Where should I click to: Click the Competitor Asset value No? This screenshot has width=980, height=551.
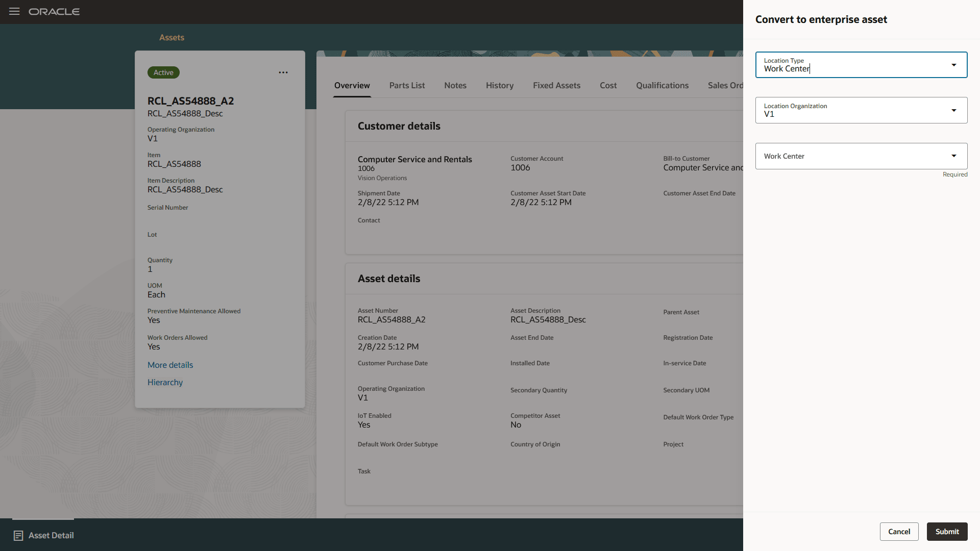[516, 424]
